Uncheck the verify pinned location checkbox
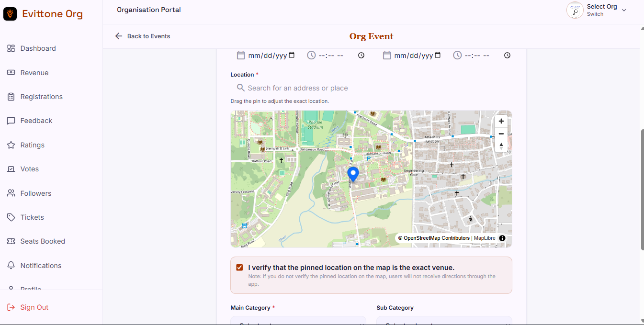 239,268
